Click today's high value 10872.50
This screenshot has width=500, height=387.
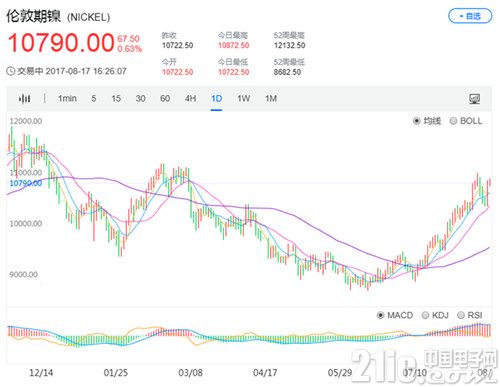pyautogui.click(x=234, y=45)
